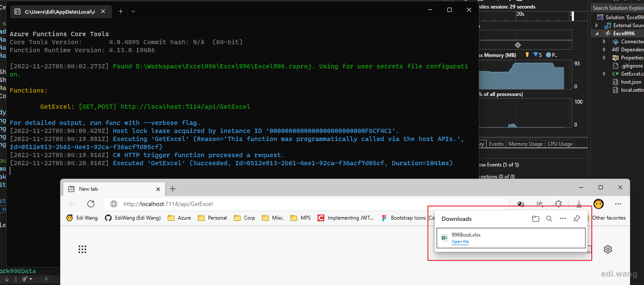Expand the Properties node
Viewport: 644px width, 285px height.
[605, 58]
